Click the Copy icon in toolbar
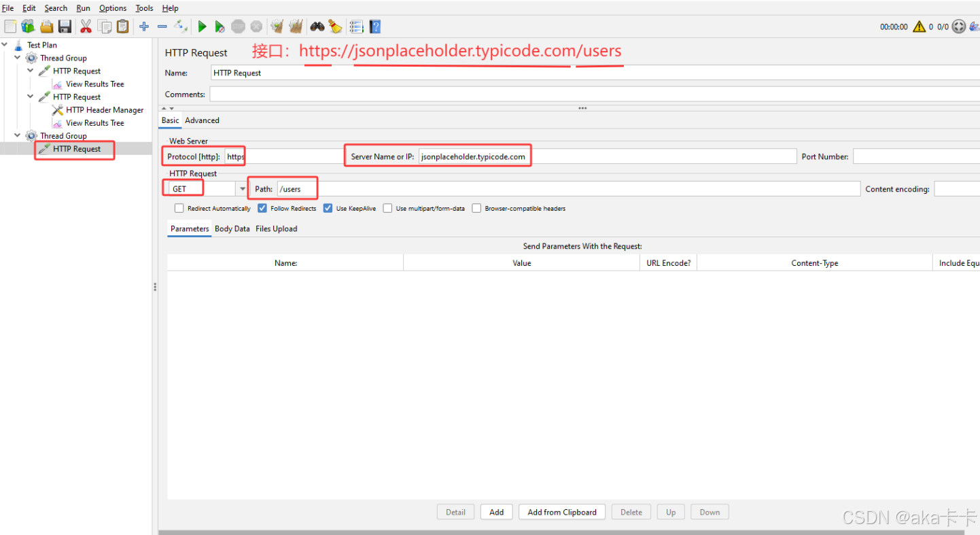This screenshot has width=980, height=535. point(104,27)
